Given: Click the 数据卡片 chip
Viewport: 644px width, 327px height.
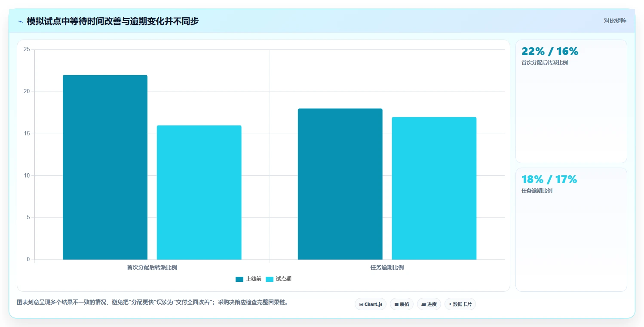Looking at the screenshot, I should pos(460,304).
